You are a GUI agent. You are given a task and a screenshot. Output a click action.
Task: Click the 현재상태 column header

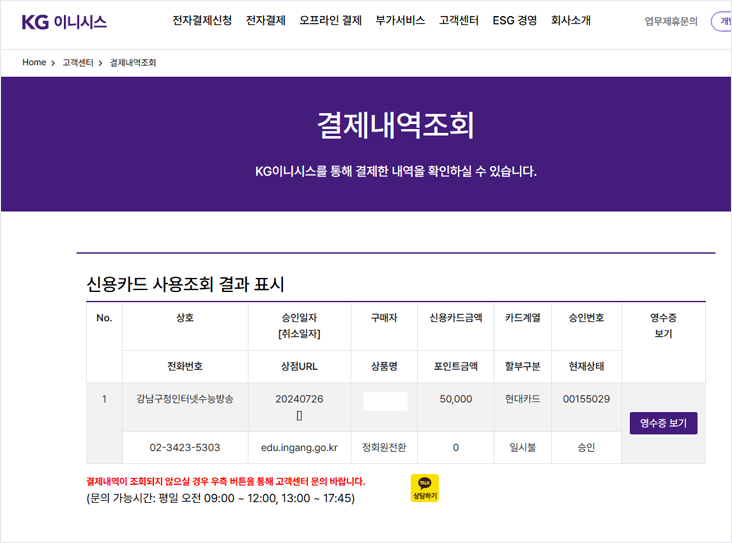pyautogui.click(x=586, y=367)
